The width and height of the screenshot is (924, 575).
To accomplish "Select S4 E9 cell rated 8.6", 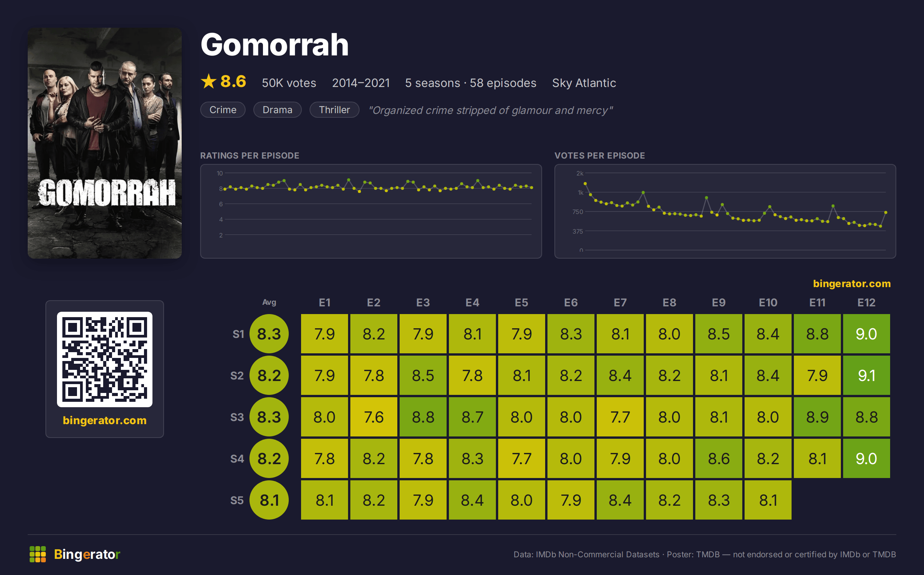I will click(719, 458).
